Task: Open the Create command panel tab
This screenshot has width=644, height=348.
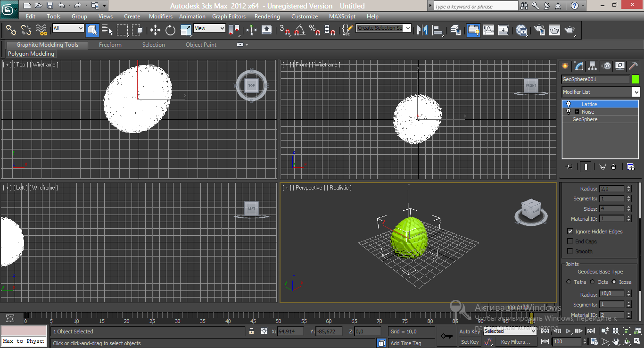Action: (565, 66)
